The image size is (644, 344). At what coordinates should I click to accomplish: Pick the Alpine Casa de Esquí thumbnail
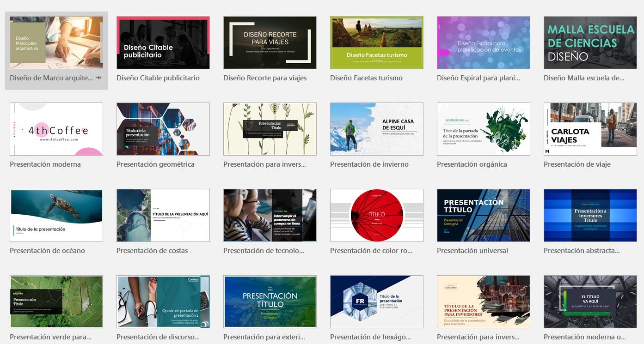pos(377,129)
